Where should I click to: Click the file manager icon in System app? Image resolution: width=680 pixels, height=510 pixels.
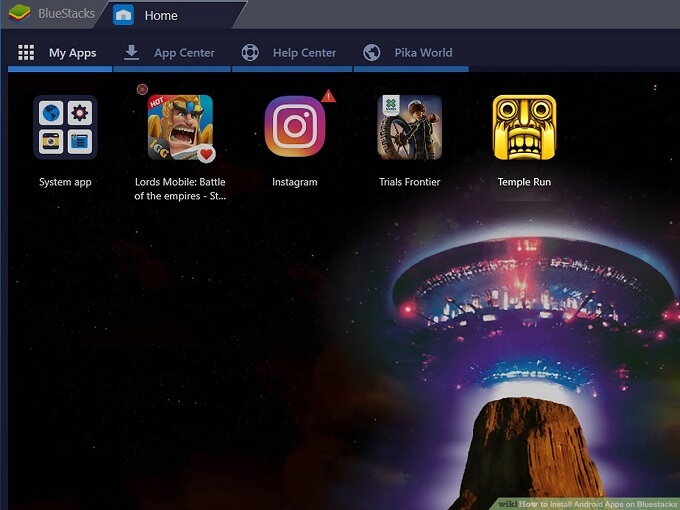pyautogui.click(x=80, y=141)
